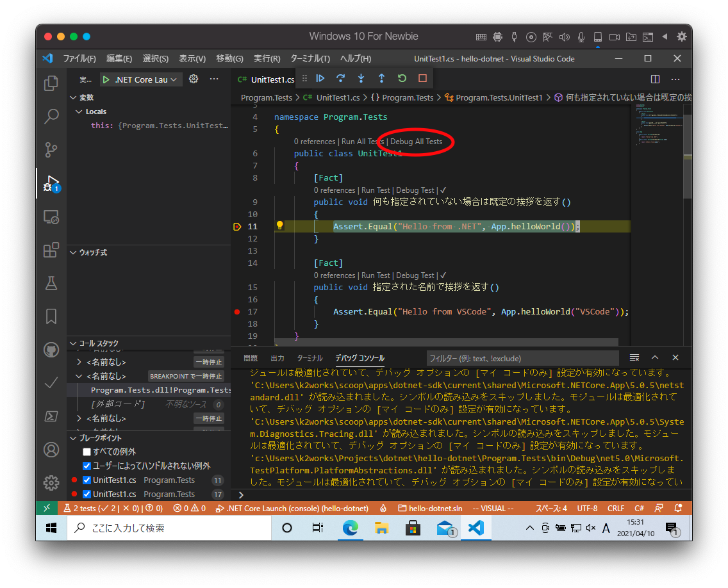Image resolution: width=728 pixels, height=588 pixels.
Task: Click Step Into in debug toolbar
Action: pos(361,78)
